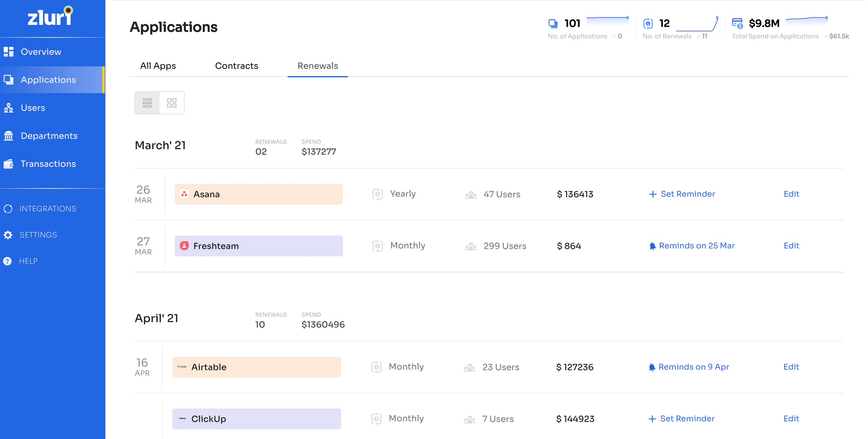Click the reminder bell for Freshteam
This screenshot has height=439, width=868.
(x=652, y=246)
